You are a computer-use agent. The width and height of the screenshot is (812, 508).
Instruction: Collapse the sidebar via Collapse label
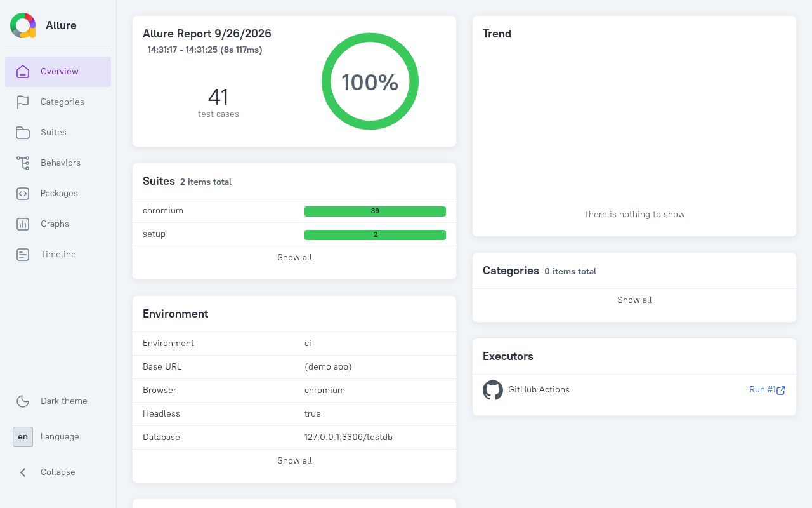point(58,472)
